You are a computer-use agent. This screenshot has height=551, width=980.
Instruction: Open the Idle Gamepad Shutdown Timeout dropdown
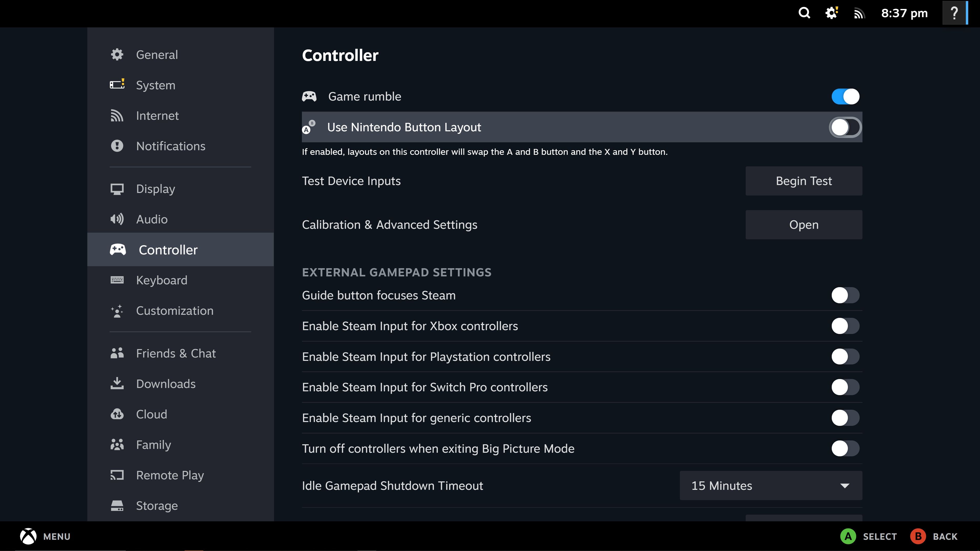pos(770,485)
